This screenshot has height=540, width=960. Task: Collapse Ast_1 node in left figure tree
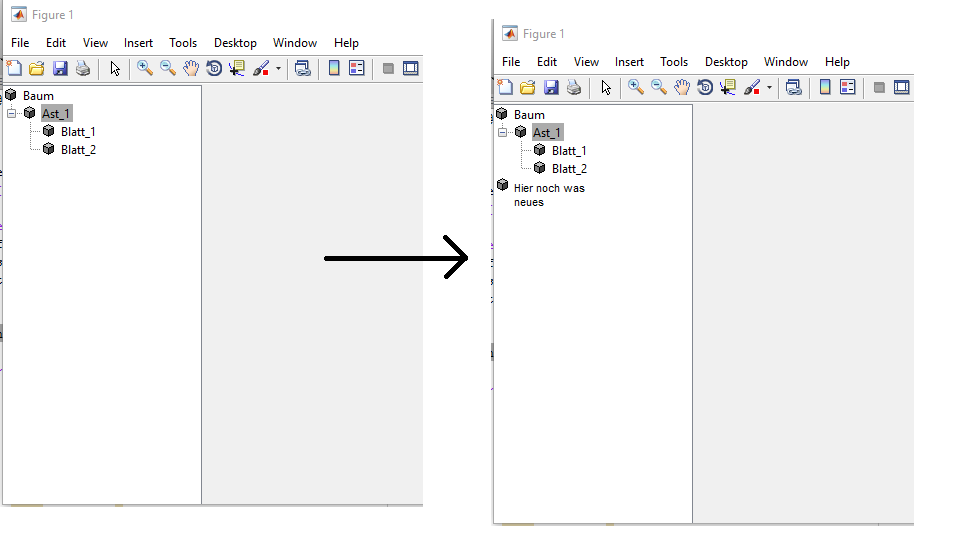pos(12,113)
